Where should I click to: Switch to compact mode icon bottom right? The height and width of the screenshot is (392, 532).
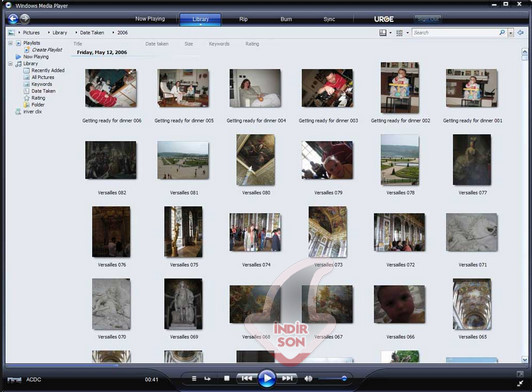(520, 384)
